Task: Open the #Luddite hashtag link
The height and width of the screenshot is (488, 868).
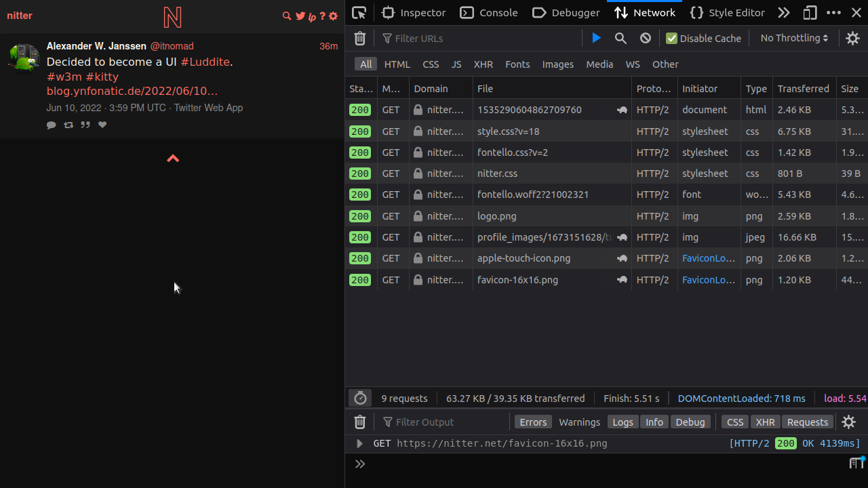Action: coord(205,62)
